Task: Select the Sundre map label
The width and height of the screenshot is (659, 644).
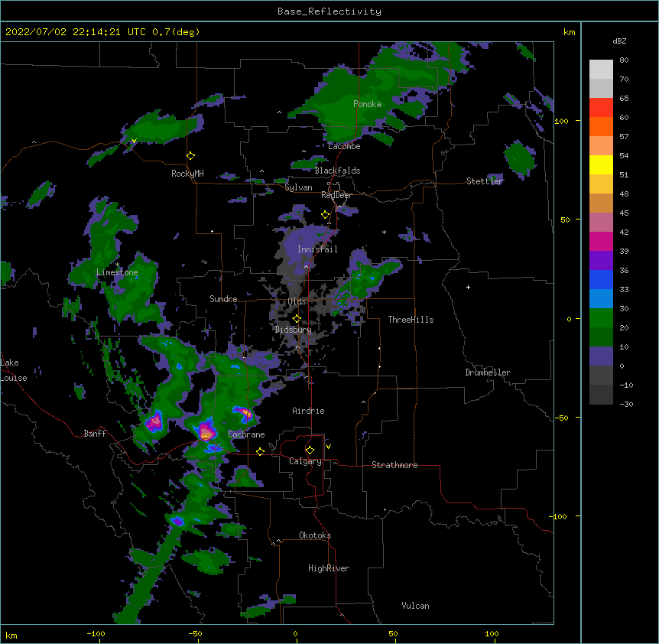Action: coord(223,299)
